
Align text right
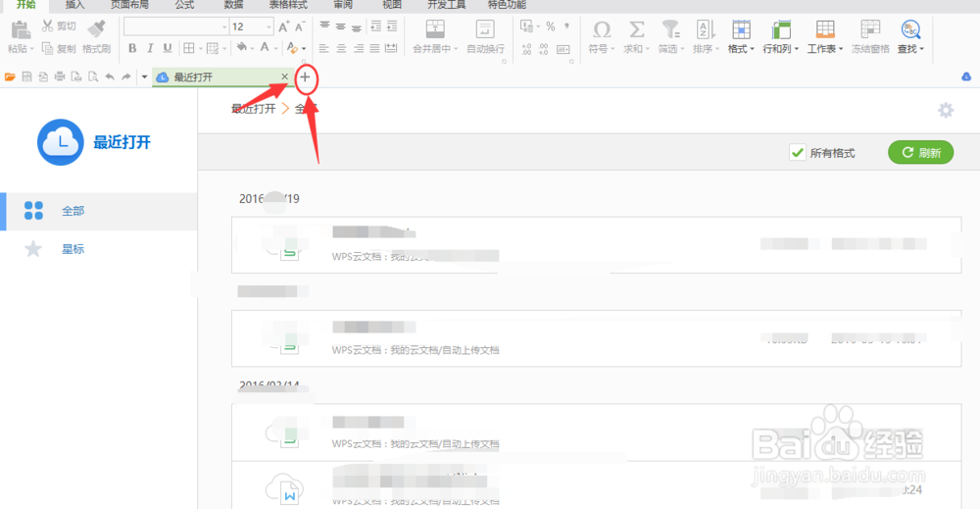tap(359, 48)
